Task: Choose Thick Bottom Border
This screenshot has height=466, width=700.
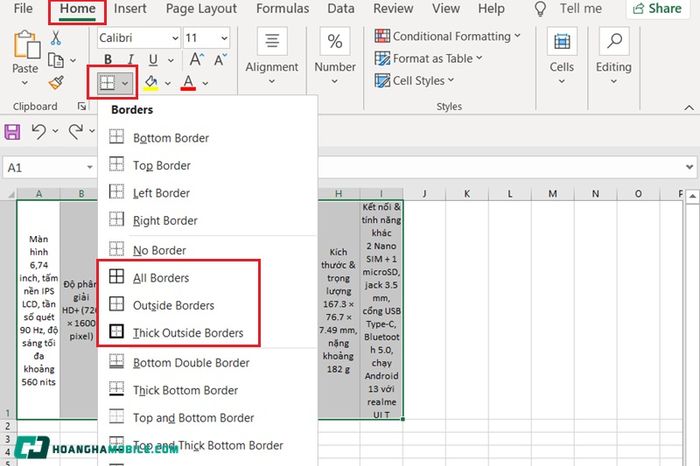Action: click(208, 390)
